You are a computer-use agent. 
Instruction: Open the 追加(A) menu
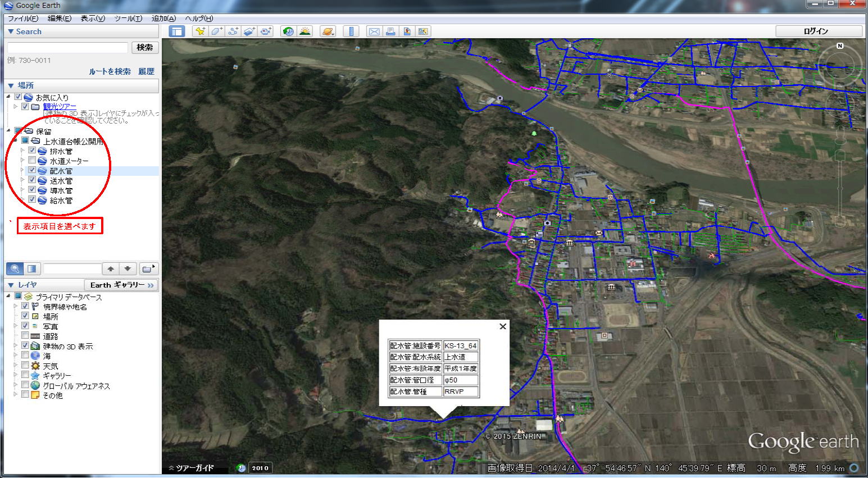point(164,19)
